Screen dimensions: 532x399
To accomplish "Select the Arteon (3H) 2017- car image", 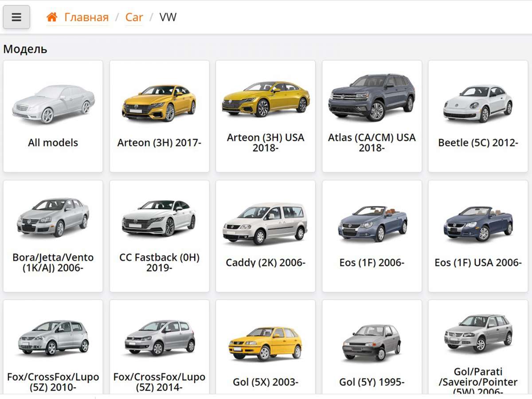I will pos(159,103).
